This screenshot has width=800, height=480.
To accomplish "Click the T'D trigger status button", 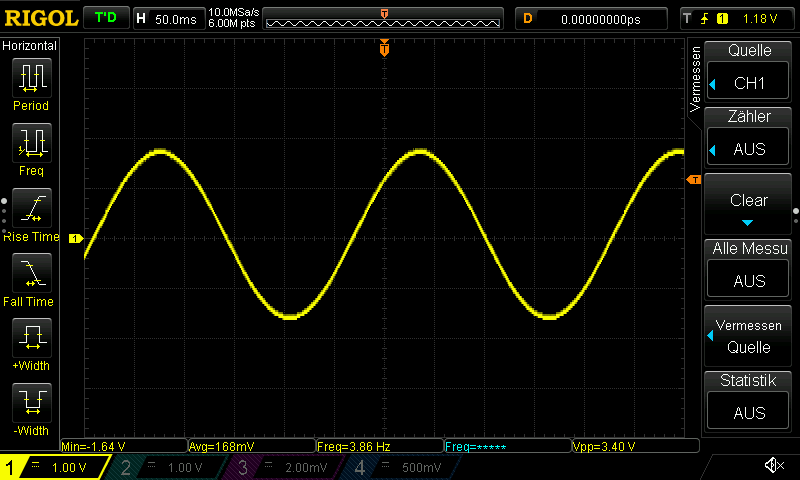I will [104, 18].
